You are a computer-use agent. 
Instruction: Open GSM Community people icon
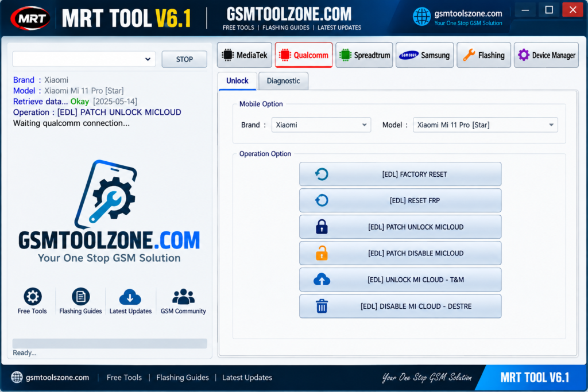(x=183, y=296)
